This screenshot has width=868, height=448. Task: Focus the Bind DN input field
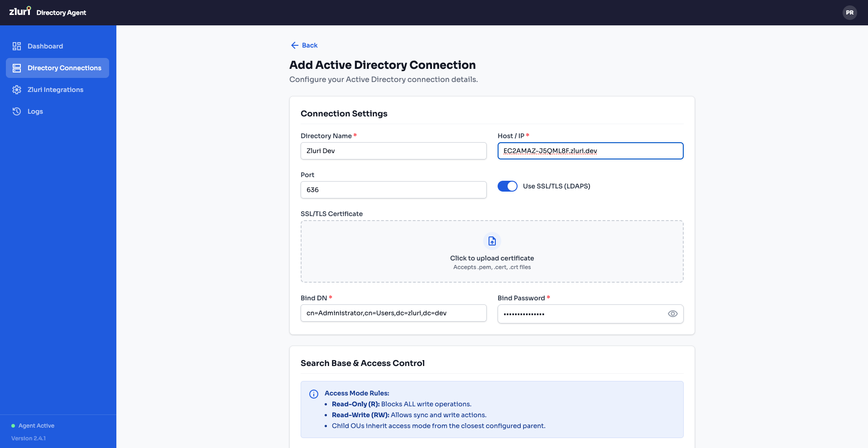click(x=393, y=313)
